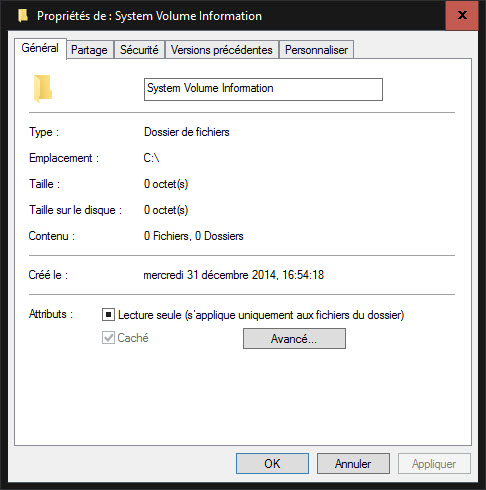Select the Versions précédentes tab
The image size is (486, 490).
[222, 50]
